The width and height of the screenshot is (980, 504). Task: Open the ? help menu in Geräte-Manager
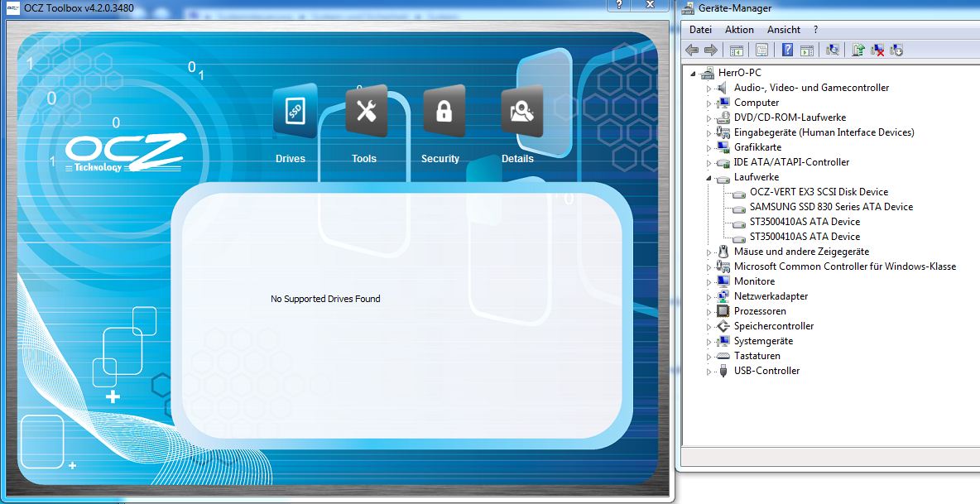click(815, 29)
